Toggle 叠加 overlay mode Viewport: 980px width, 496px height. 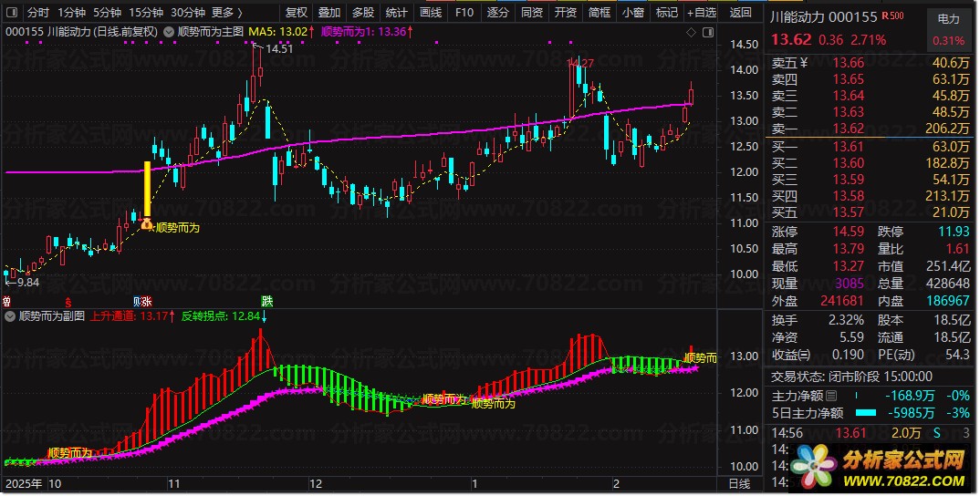tap(329, 13)
